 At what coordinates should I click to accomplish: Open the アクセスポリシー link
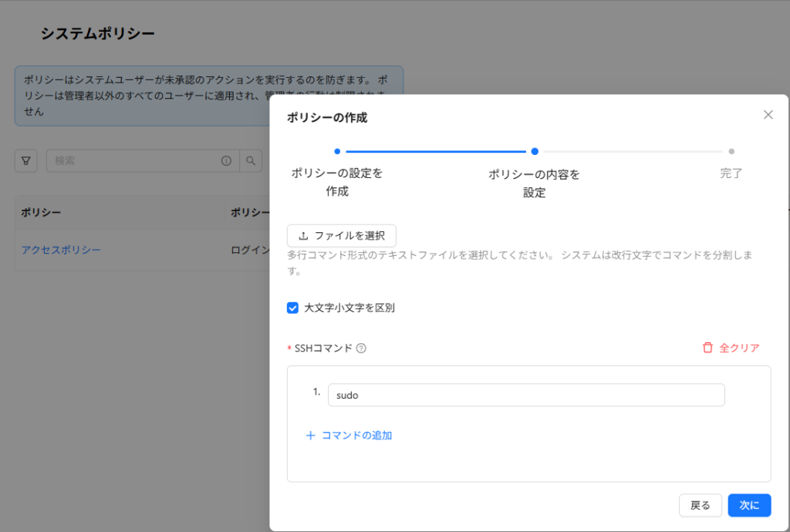61,250
